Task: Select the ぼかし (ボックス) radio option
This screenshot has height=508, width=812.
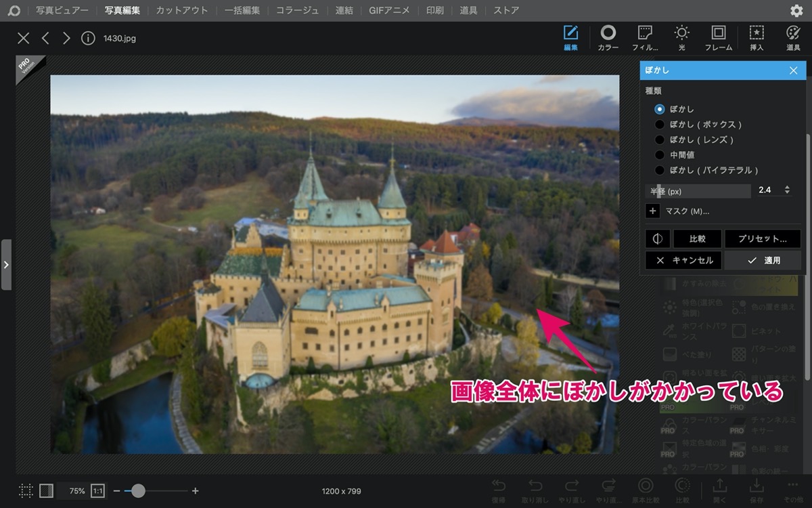Action: tap(660, 125)
